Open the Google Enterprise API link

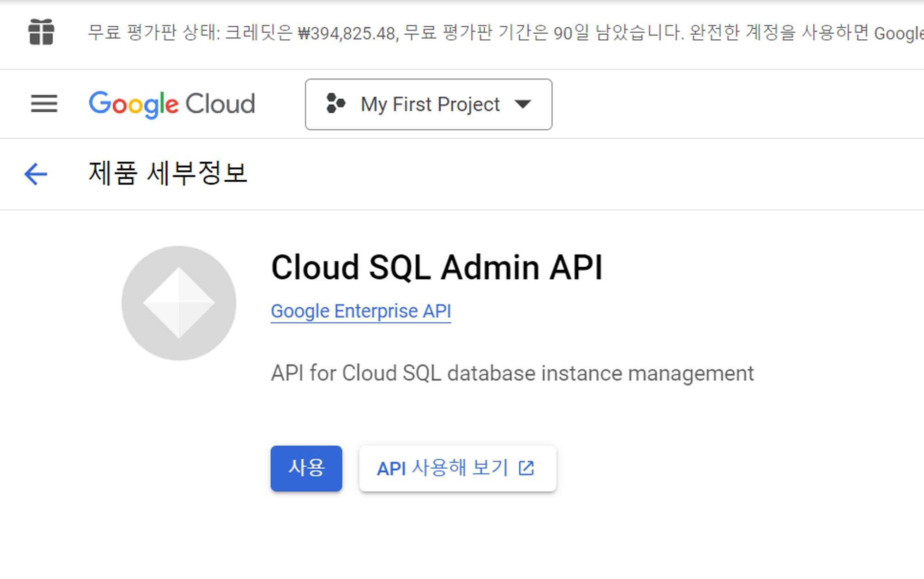point(360,311)
